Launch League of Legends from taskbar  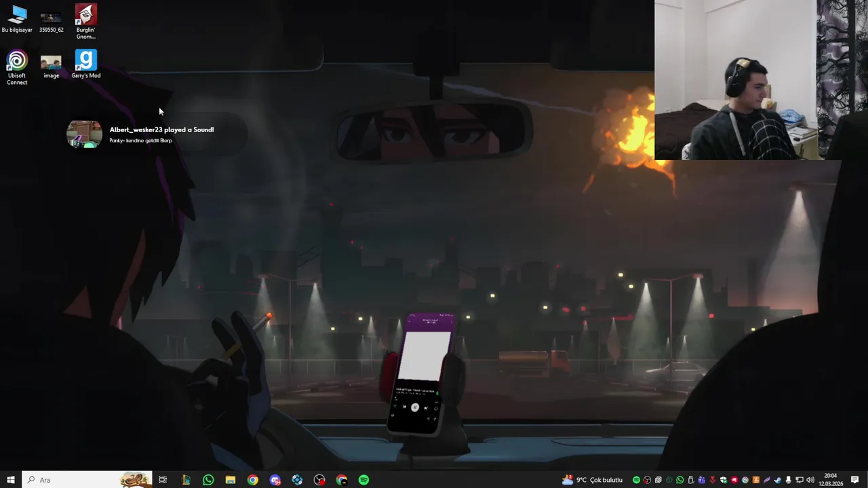(186, 480)
